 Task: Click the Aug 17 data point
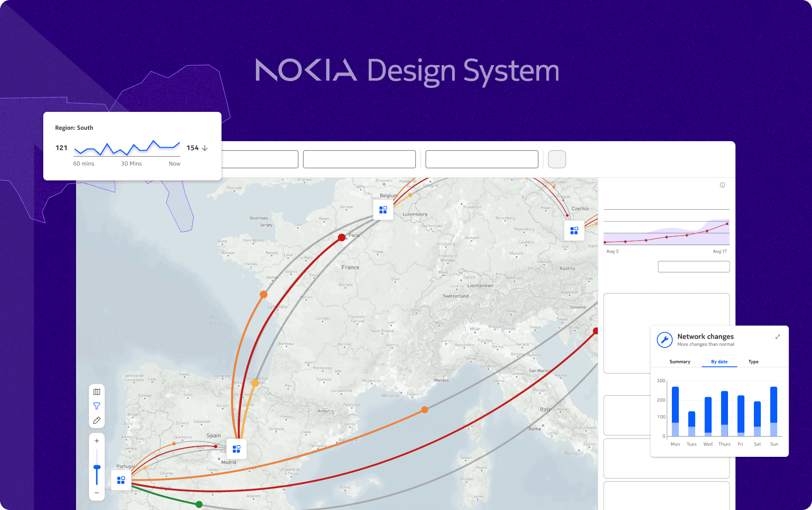point(727,224)
